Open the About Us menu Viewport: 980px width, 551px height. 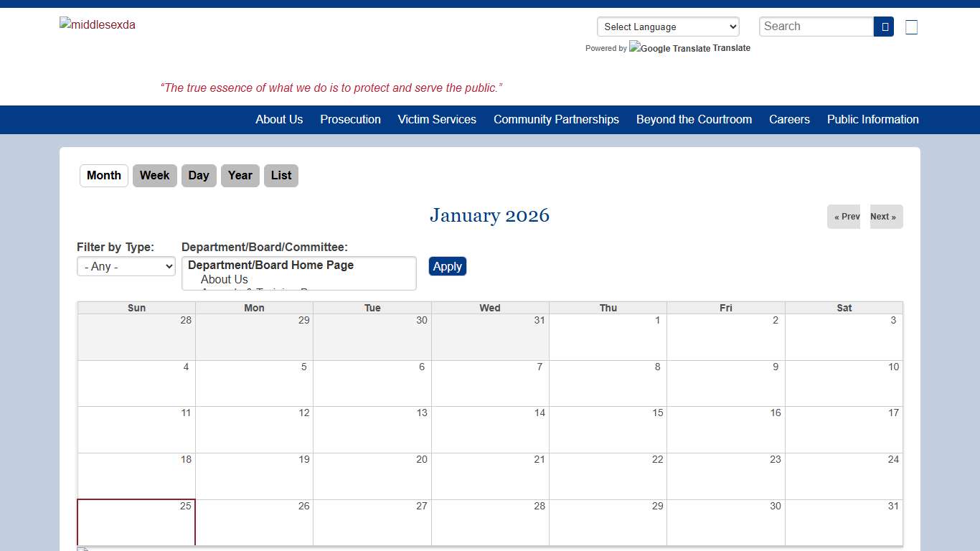(x=279, y=119)
